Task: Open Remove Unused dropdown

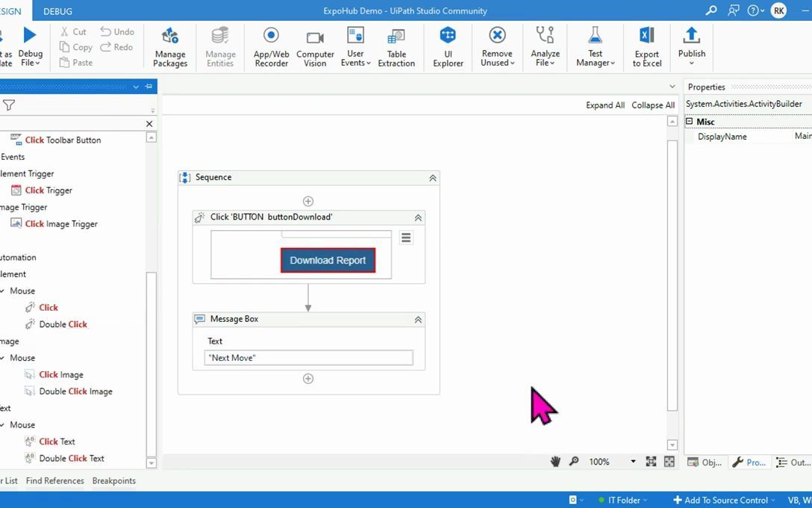Action: click(497, 48)
